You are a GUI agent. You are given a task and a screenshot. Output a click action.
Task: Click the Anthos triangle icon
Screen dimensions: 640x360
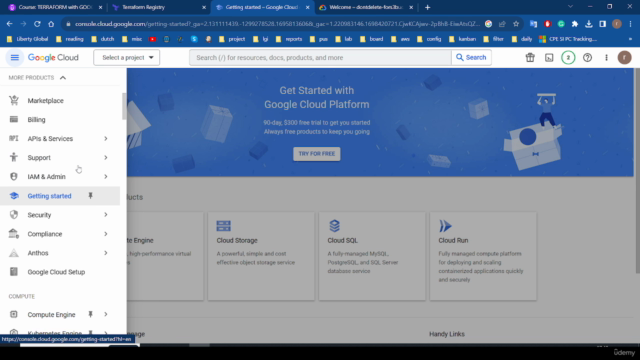click(14, 253)
